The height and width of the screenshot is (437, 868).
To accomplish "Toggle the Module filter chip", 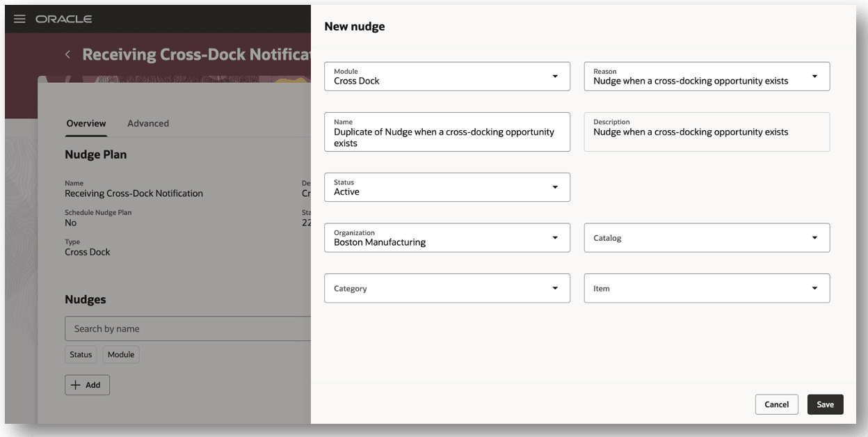I will click(121, 354).
